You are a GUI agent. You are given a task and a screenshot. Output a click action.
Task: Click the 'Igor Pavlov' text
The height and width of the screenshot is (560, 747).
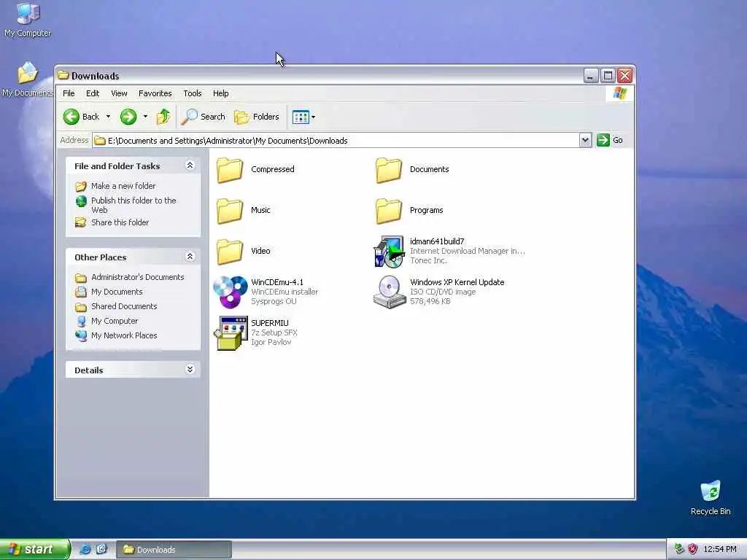tap(271, 343)
